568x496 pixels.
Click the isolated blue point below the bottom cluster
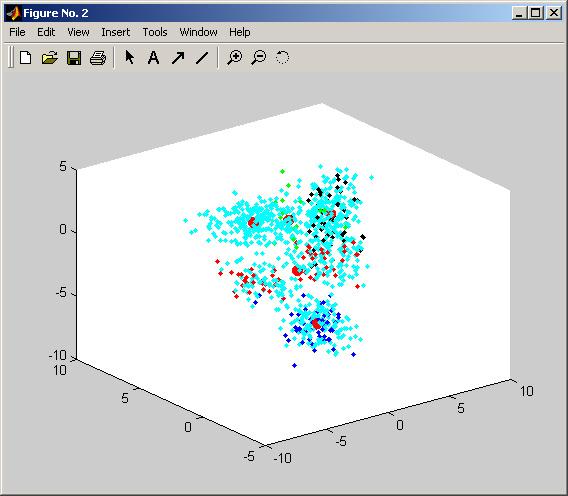[x=294, y=366]
